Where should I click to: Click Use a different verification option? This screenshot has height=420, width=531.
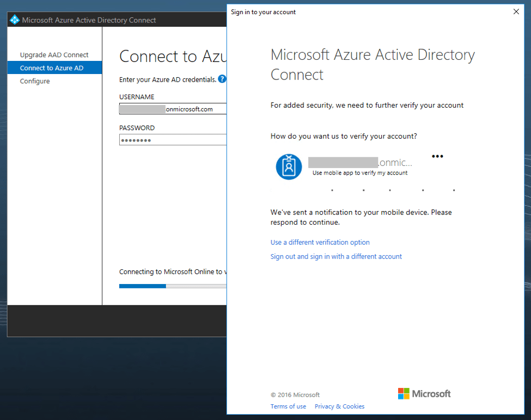(320, 242)
